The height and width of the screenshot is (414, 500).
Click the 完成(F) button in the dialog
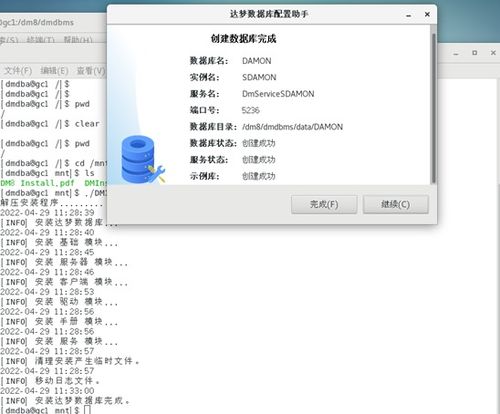(x=324, y=204)
